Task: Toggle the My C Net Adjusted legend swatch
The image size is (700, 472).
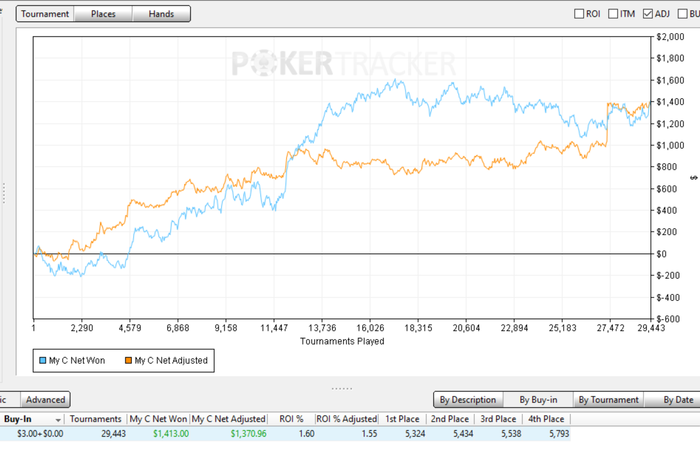Action: [x=129, y=360]
